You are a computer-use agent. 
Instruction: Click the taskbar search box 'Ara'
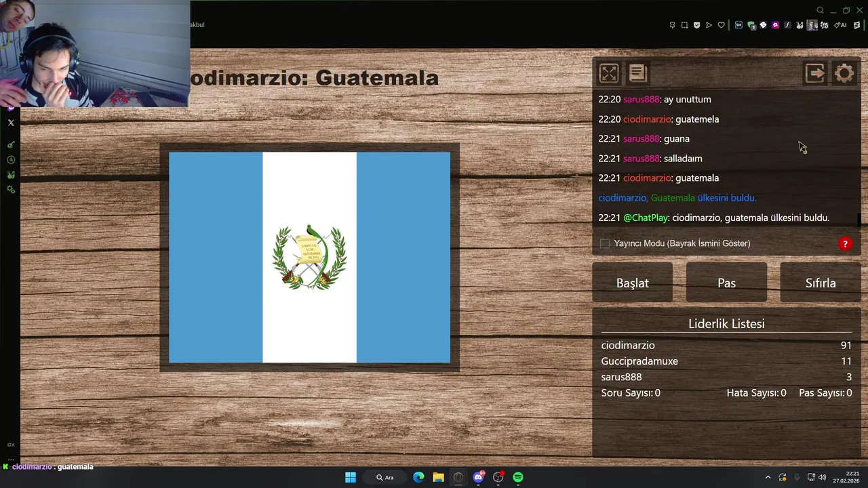point(385,477)
